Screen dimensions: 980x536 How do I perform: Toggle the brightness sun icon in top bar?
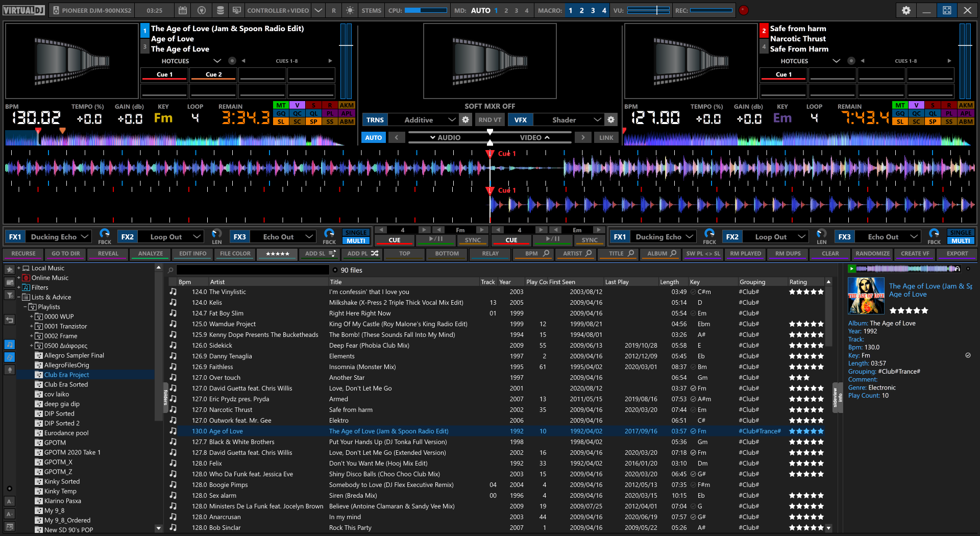click(350, 10)
